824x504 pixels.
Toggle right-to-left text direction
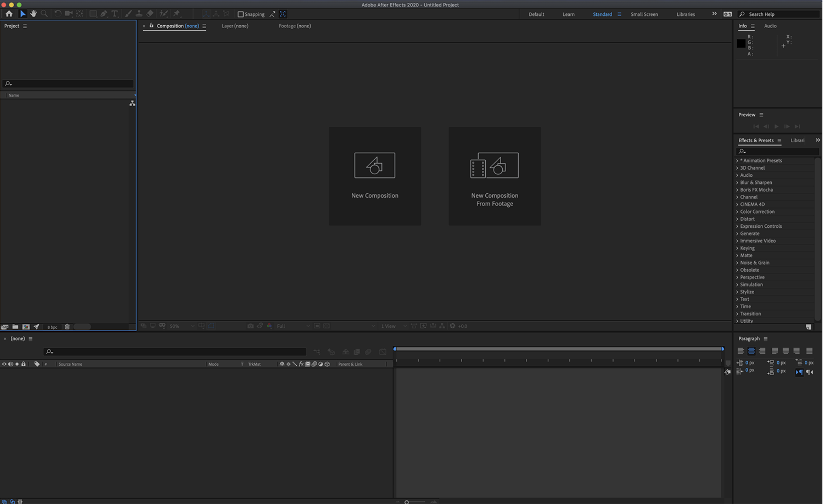810,372
